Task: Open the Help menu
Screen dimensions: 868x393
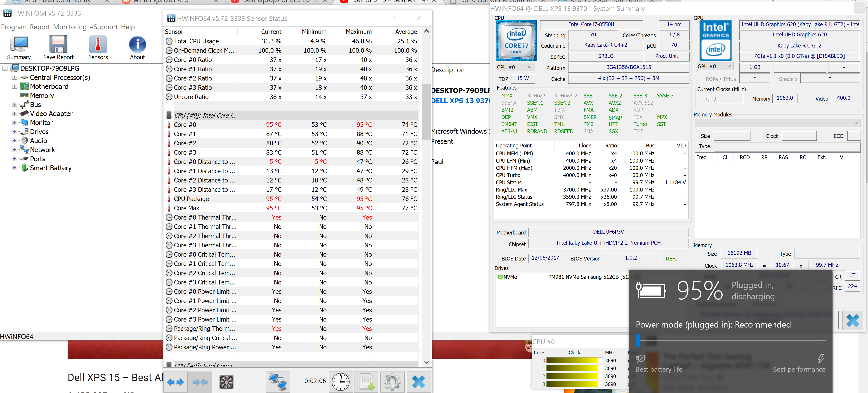Action: 128,27
